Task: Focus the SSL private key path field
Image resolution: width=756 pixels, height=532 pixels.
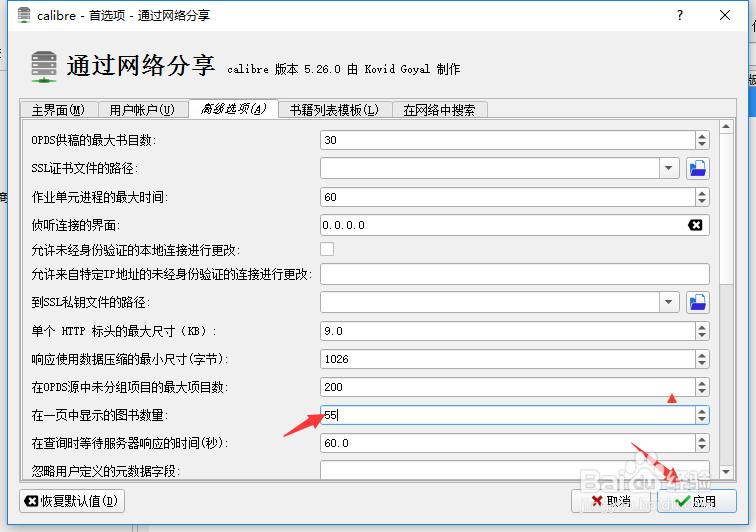Action: coord(490,302)
